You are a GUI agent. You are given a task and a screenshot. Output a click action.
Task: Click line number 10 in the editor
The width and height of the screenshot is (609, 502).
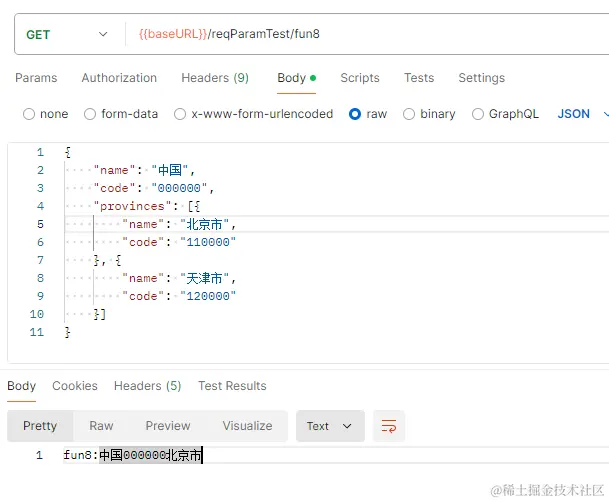point(37,314)
